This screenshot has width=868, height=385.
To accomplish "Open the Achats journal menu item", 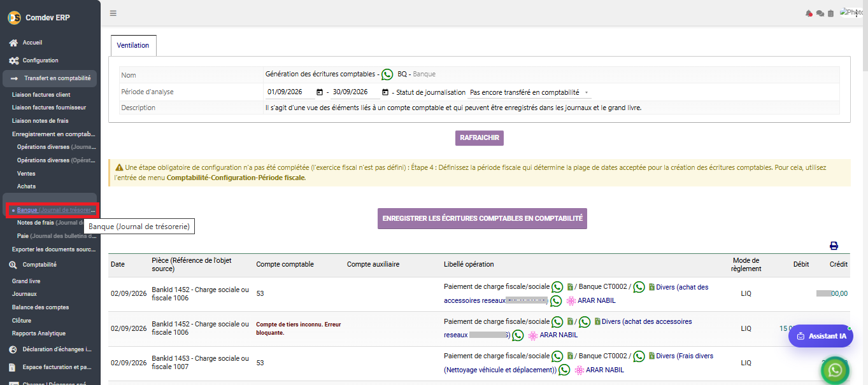I will pos(27,186).
